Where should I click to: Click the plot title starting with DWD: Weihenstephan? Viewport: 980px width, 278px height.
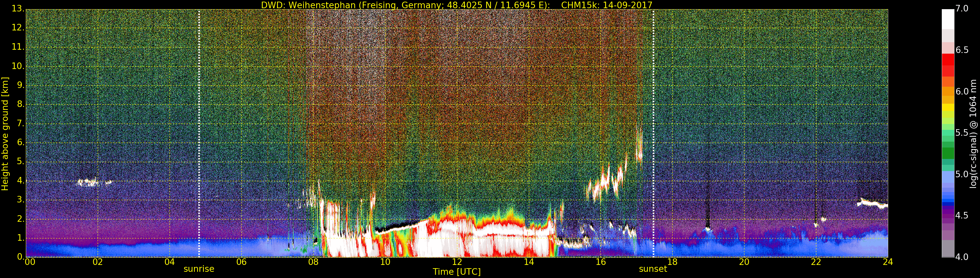click(x=457, y=5)
